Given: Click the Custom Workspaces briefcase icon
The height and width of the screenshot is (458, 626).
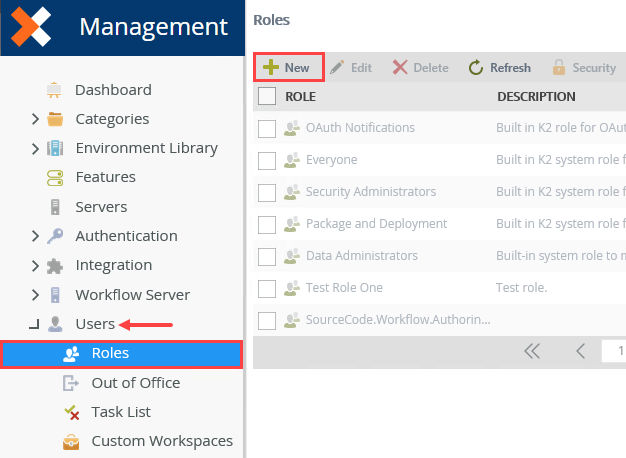Looking at the screenshot, I should 71,441.
